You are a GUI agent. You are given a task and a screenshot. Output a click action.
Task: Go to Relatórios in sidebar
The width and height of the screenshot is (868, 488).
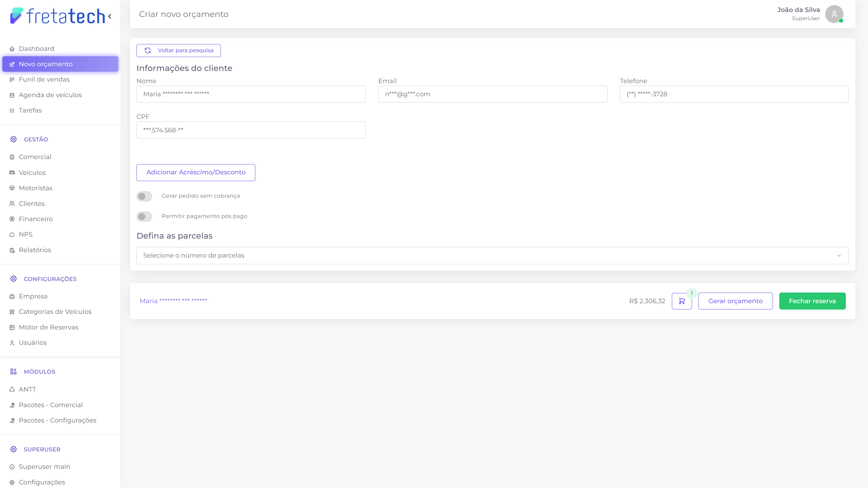click(35, 250)
